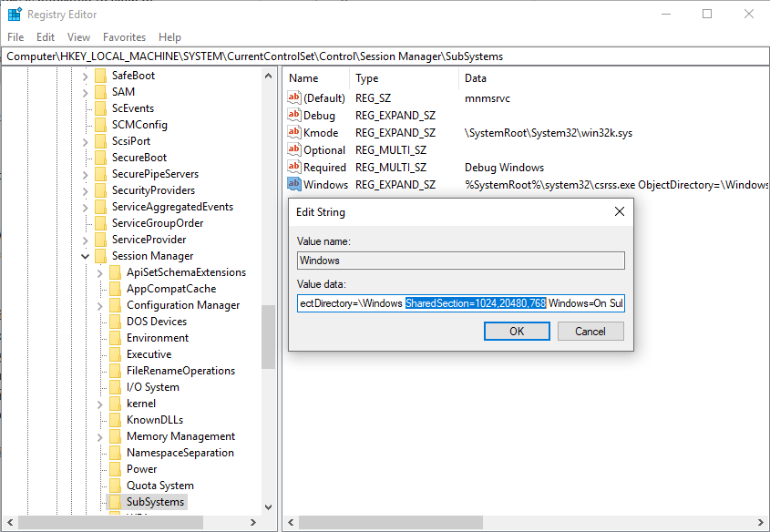Screen dimensions: 770x532
Task: Close the Edit String dialog
Action: coord(620,211)
